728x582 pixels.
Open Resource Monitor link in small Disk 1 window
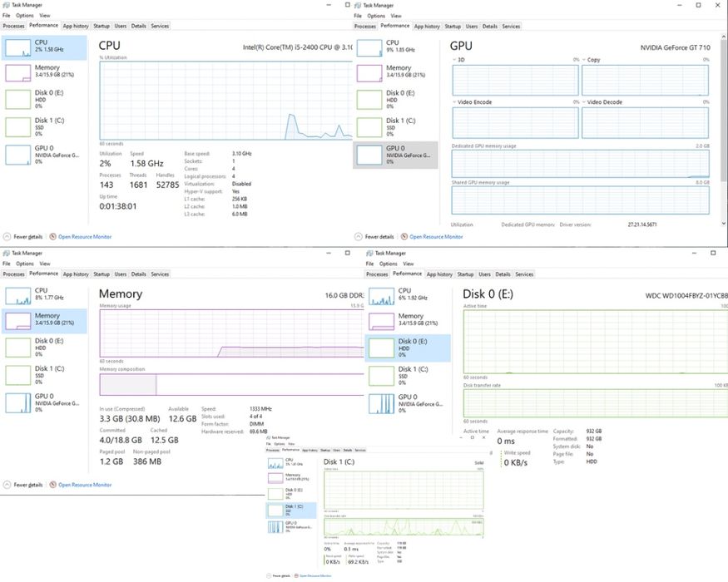(x=315, y=576)
